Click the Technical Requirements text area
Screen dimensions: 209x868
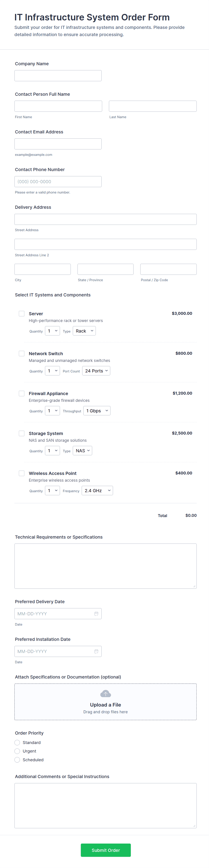pos(105,566)
